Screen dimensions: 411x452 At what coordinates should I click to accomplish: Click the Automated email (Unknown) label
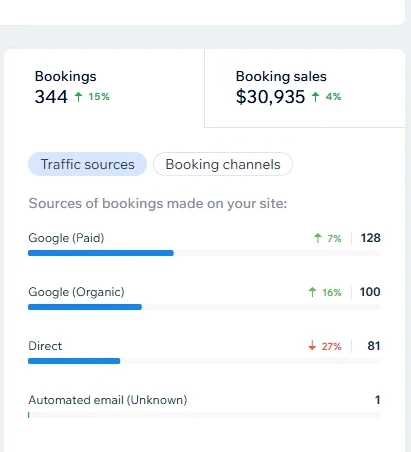[x=108, y=400]
